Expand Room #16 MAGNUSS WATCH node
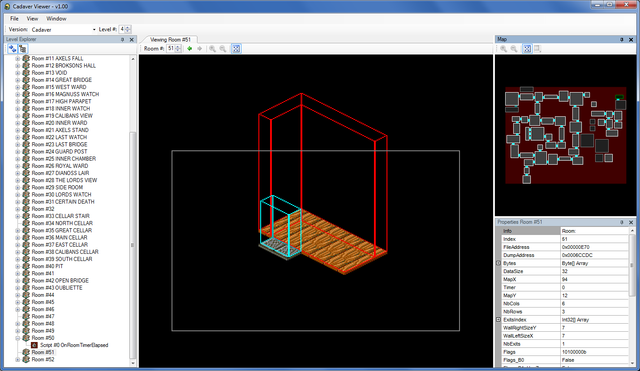The width and height of the screenshot is (640, 371). [18, 94]
